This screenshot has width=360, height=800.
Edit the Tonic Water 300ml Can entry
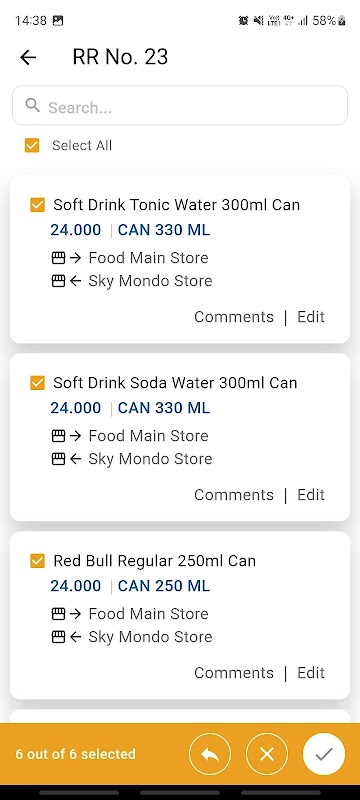tap(311, 317)
